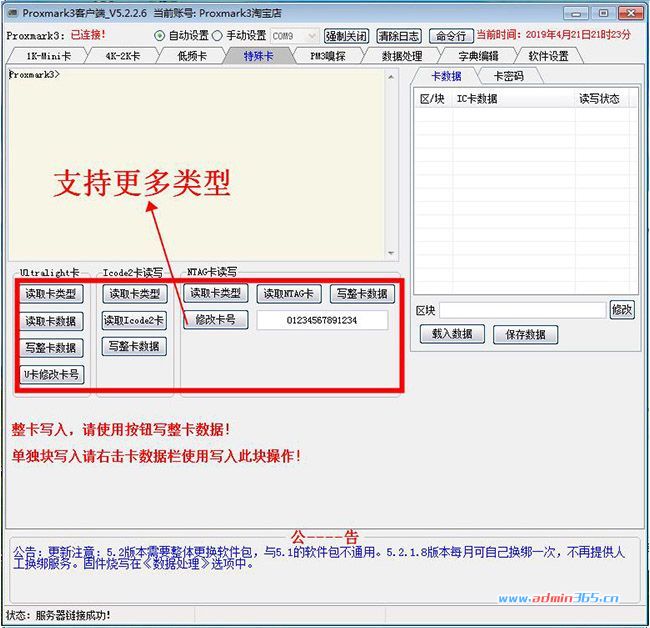The width and height of the screenshot is (650, 628).
Task: Select the 自动设置 radio button
Action: pos(159,36)
